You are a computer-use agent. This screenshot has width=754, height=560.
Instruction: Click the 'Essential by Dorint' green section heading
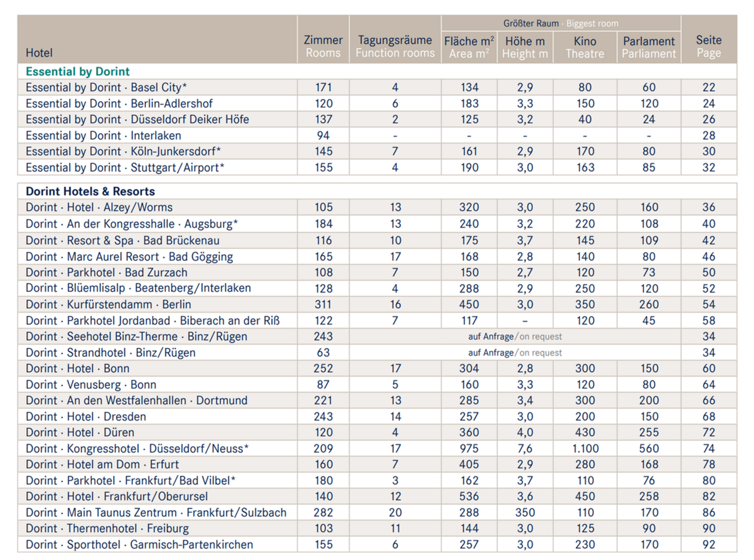[x=78, y=71]
